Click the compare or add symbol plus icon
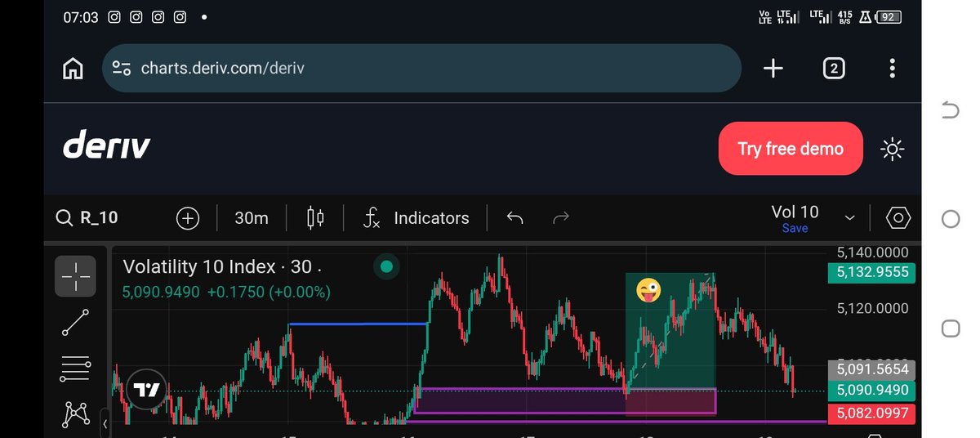Screen dimensions: 980x438 (188, 218)
